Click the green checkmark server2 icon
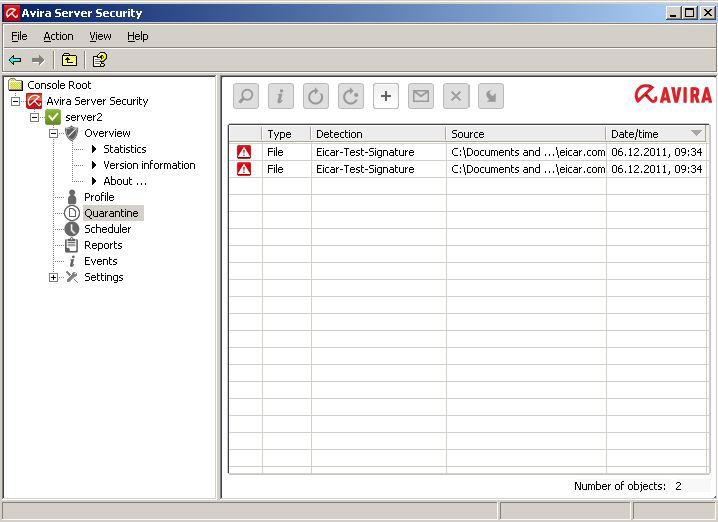Viewport: 718px width, 522px height. 53,117
